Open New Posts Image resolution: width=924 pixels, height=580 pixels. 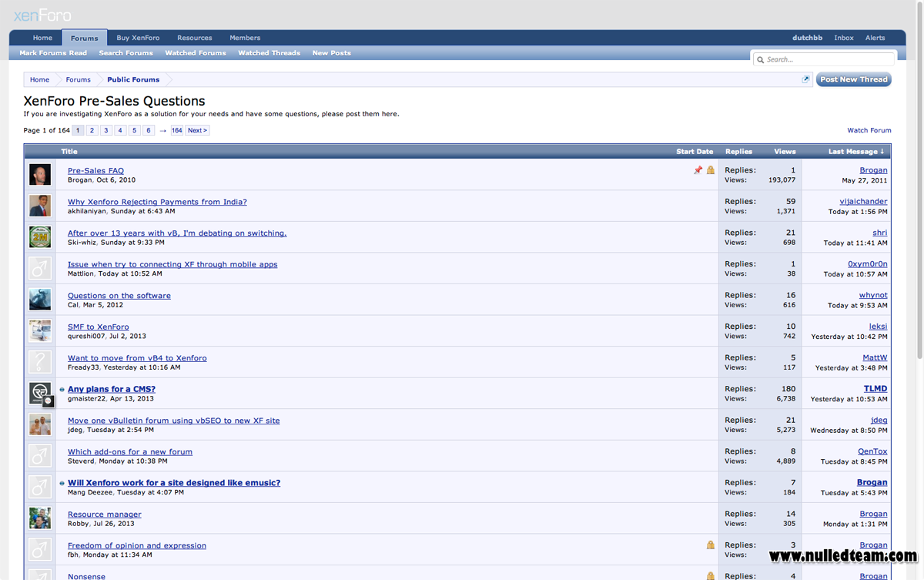(x=331, y=53)
